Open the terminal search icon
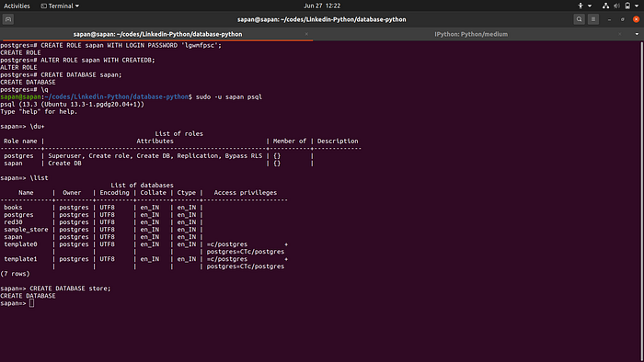Screen dimensions: 644x362 (579, 19)
